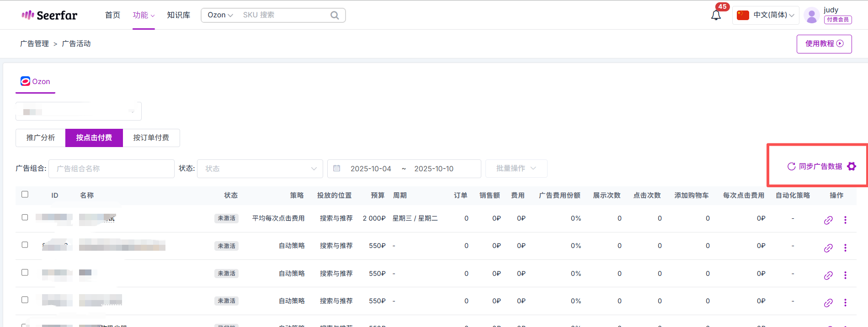Click link icon in third campaign row

(828, 275)
